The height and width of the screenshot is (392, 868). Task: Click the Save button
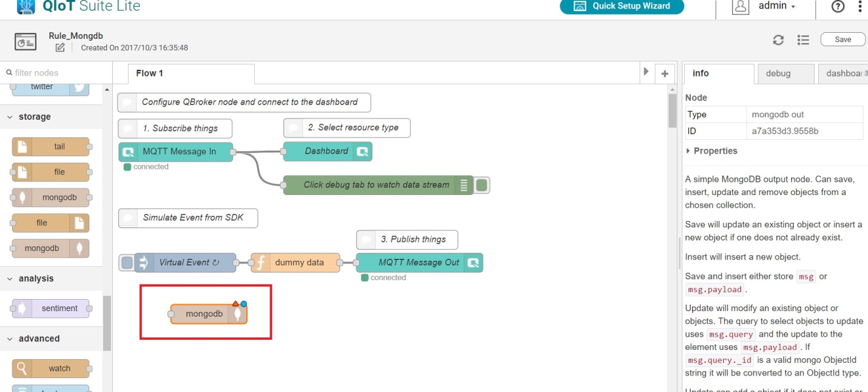click(x=843, y=40)
